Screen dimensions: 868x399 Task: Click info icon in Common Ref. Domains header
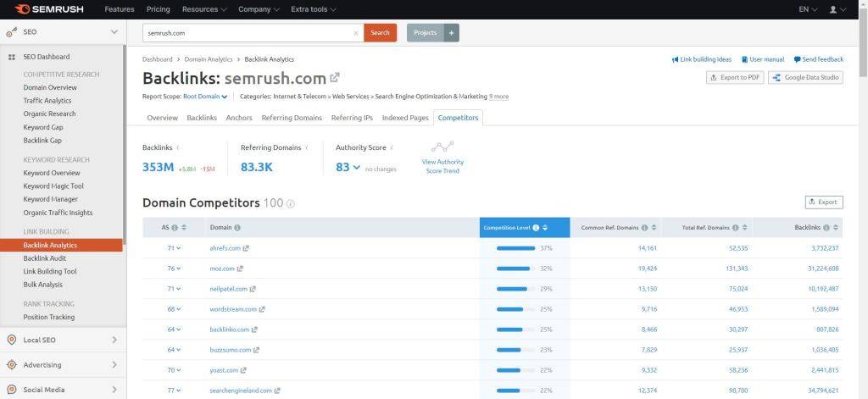644,227
